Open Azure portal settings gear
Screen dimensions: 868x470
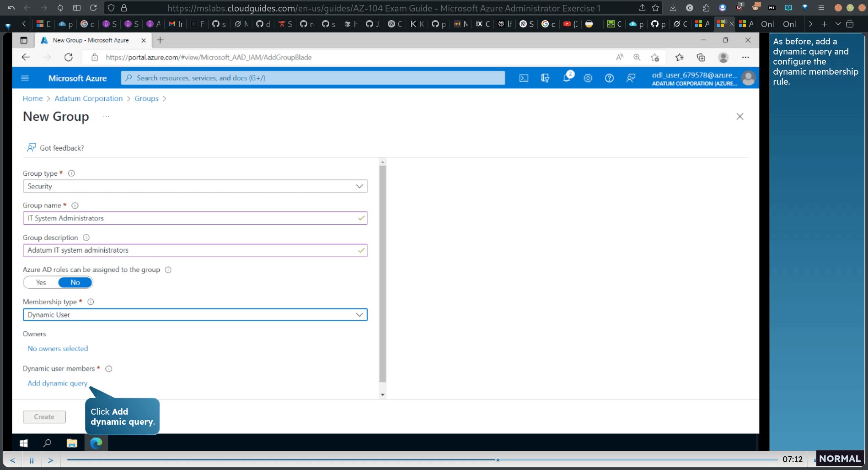click(588, 78)
